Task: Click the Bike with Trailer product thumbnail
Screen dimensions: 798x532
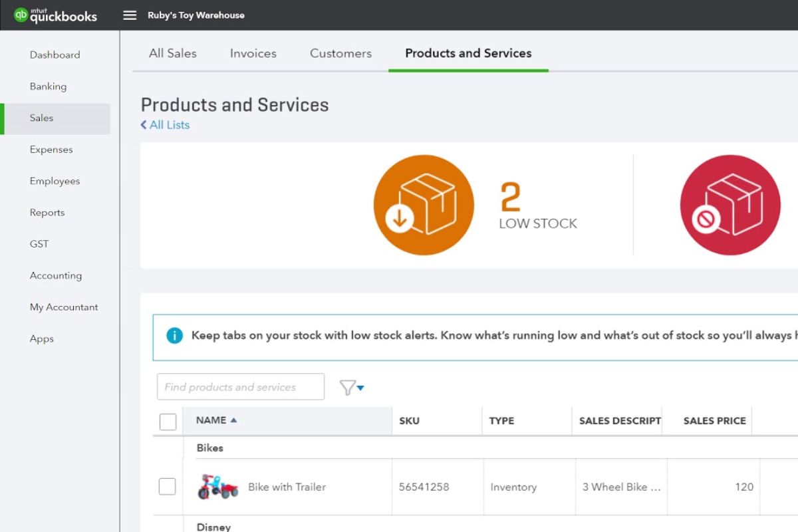Action: [217, 487]
